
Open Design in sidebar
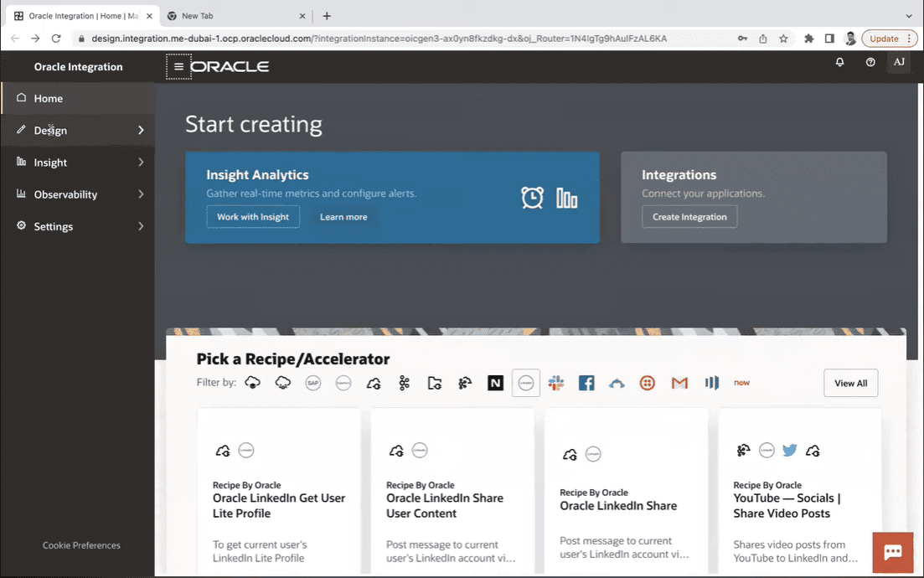pyautogui.click(x=77, y=130)
